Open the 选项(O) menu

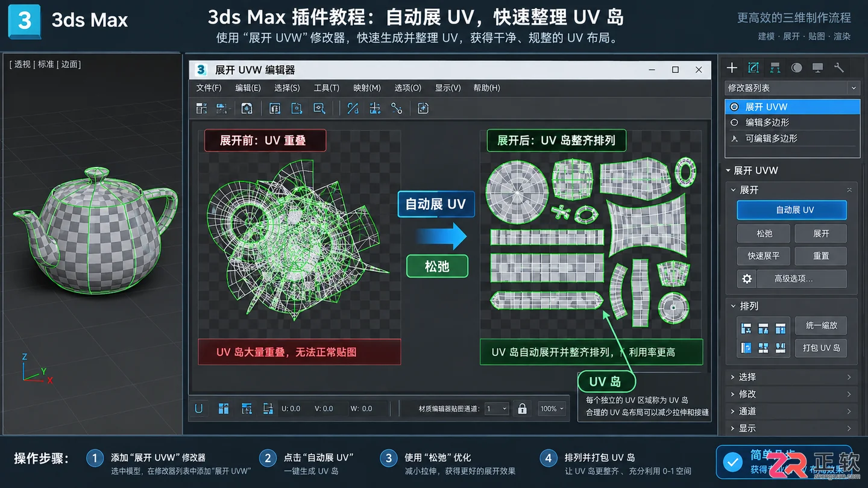click(x=408, y=88)
